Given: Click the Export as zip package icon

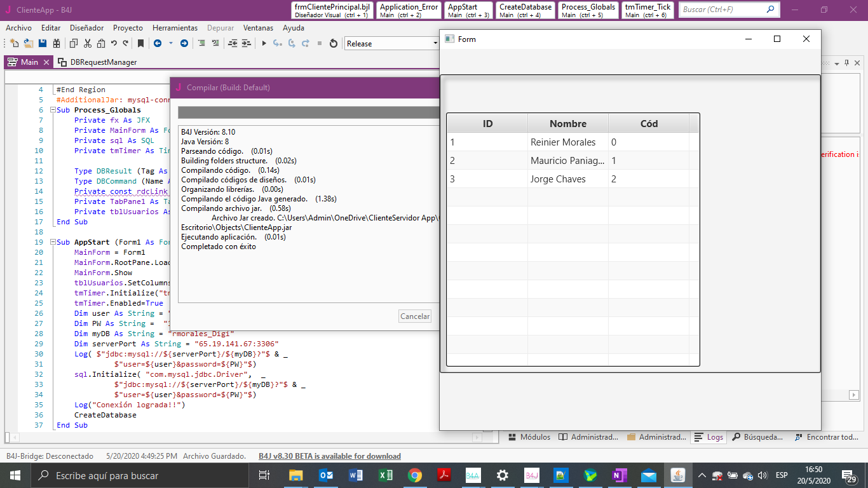Looking at the screenshot, I should 57,43.
